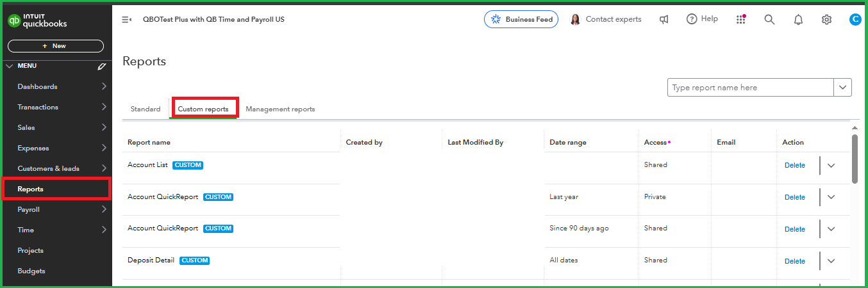The image size is (868, 288).
Task: Click the vertical scrollbar of reports list
Action: click(855, 159)
